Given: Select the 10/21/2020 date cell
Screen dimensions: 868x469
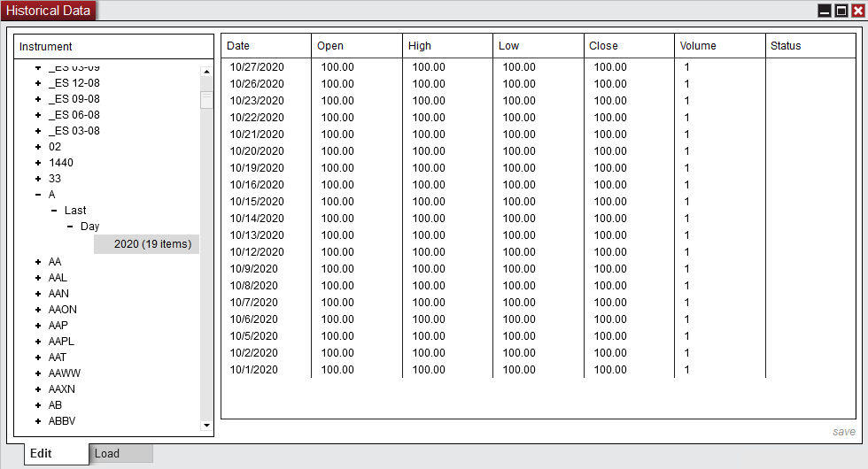Looking at the screenshot, I should point(257,135).
